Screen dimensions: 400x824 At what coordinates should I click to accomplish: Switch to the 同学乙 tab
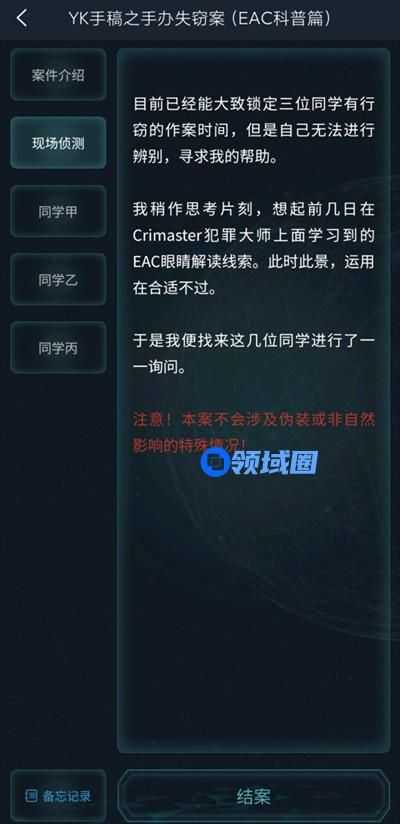coord(58,280)
